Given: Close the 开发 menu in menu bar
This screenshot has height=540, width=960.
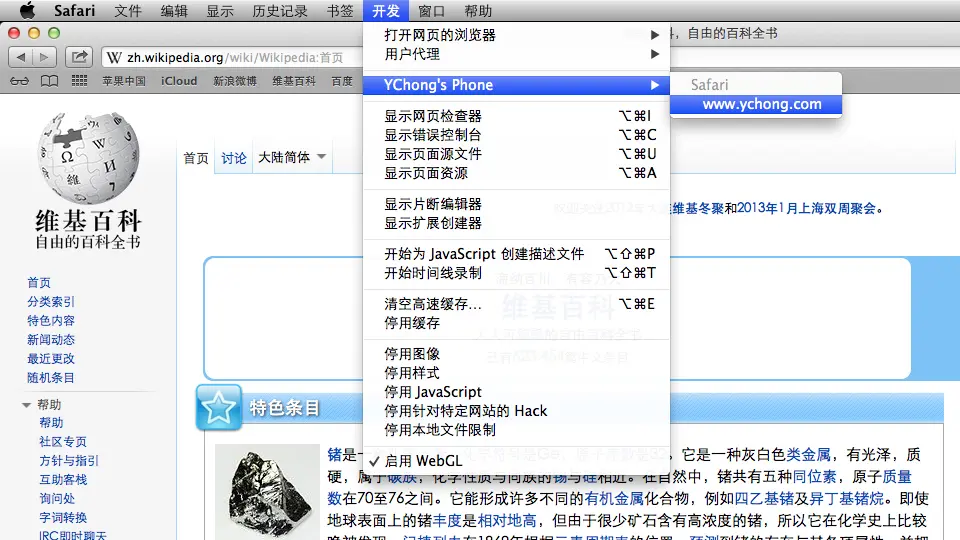Looking at the screenshot, I should click(x=386, y=10).
